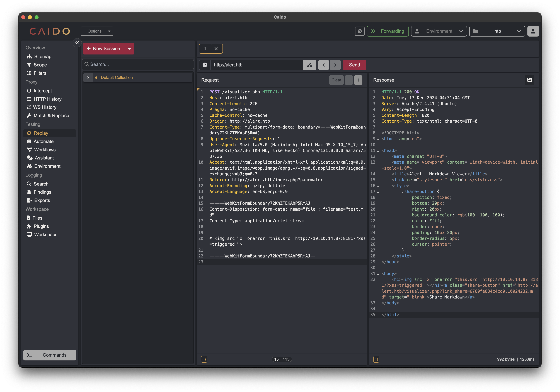Toggle the Forwarding intercept state
The height and width of the screenshot is (392, 560).
coord(388,31)
